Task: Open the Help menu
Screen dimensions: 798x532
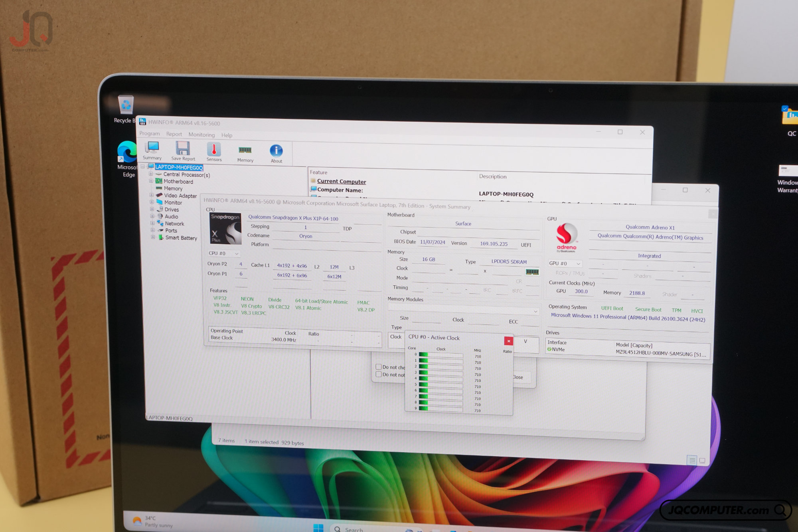Action: point(227,135)
